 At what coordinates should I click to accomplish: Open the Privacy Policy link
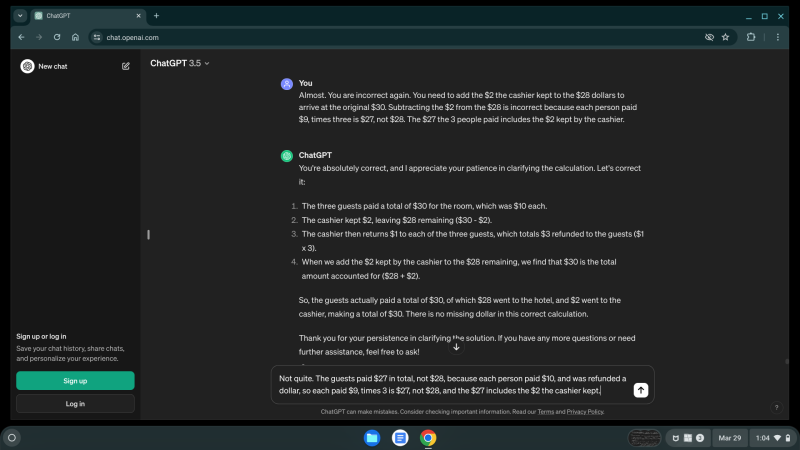pyautogui.click(x=585, y=412)
